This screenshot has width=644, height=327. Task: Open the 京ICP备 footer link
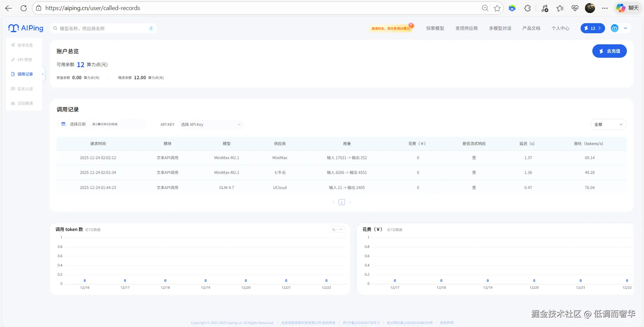click(x=361, y=323)
